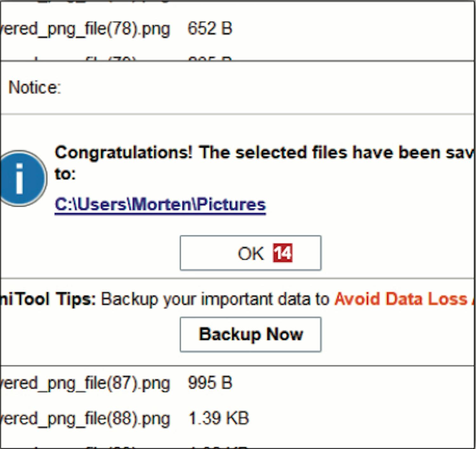Click the 'to:' text above path
The image size is (476, 449).
click(65, 174)
